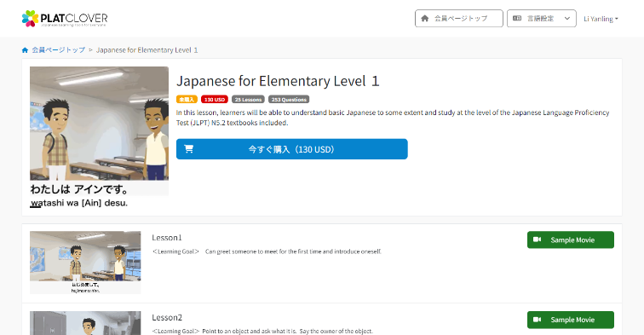This screenshot has height=335, width=644.
Task: Click the PlatClover logo
Action: click(x=65, y=19)
